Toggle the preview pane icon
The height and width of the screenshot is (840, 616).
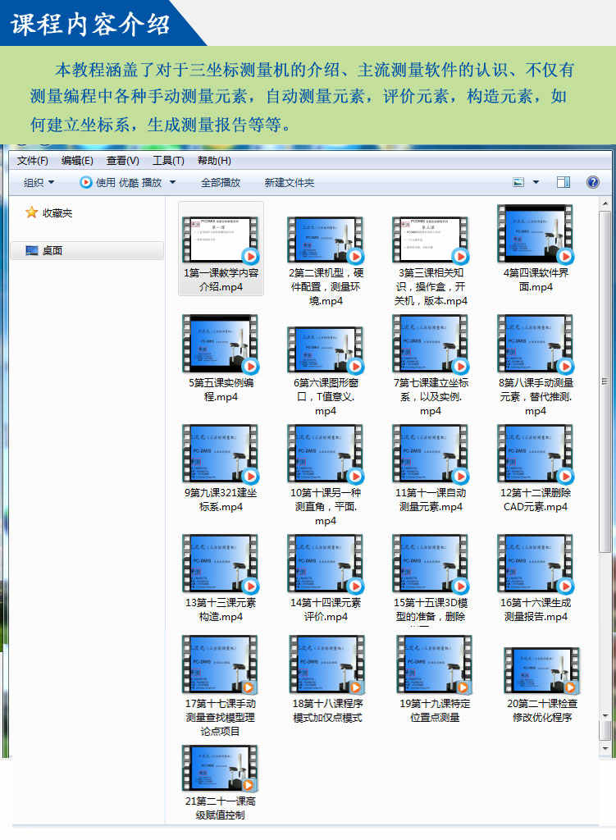click(564, 183)
